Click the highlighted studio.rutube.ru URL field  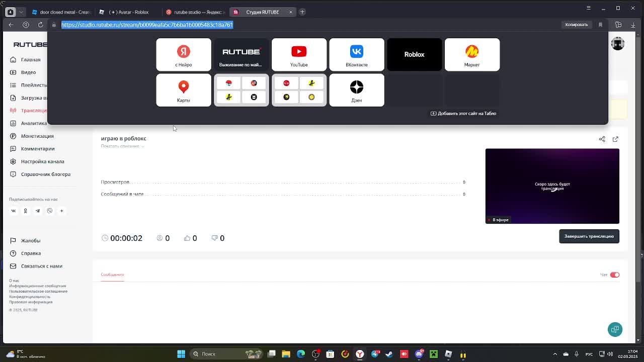pos(147,25)
